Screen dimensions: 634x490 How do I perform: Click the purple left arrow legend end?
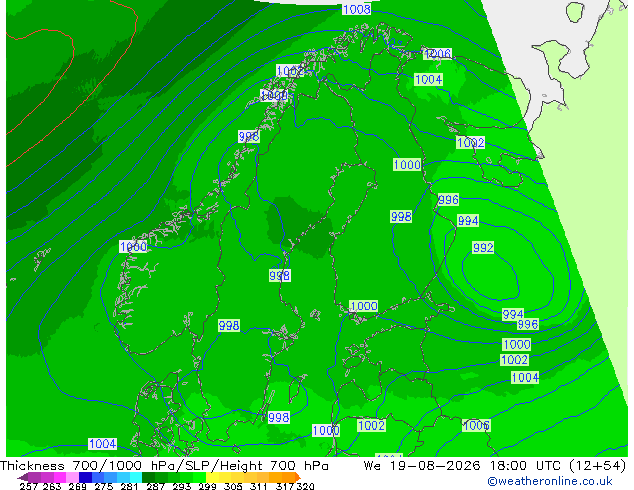coord(23,478)
